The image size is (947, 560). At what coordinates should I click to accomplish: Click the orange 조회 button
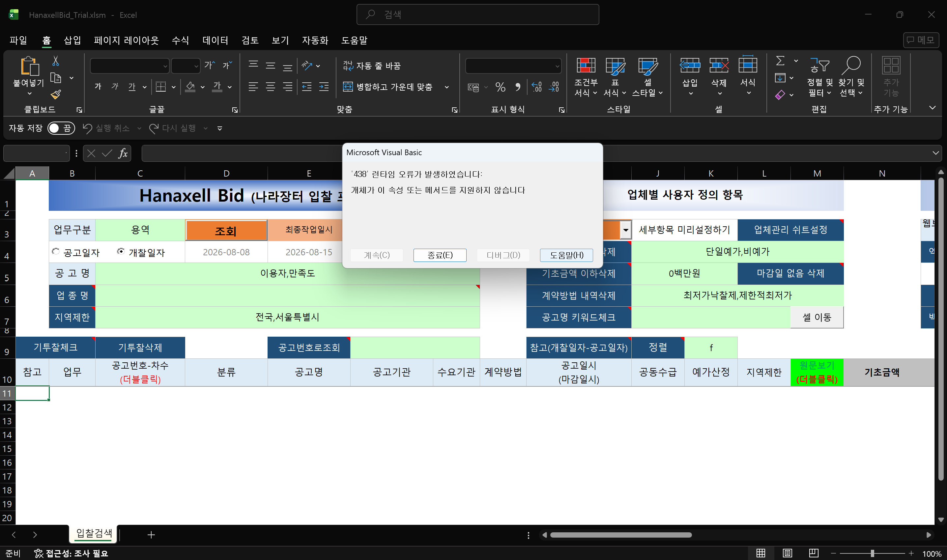226,230
